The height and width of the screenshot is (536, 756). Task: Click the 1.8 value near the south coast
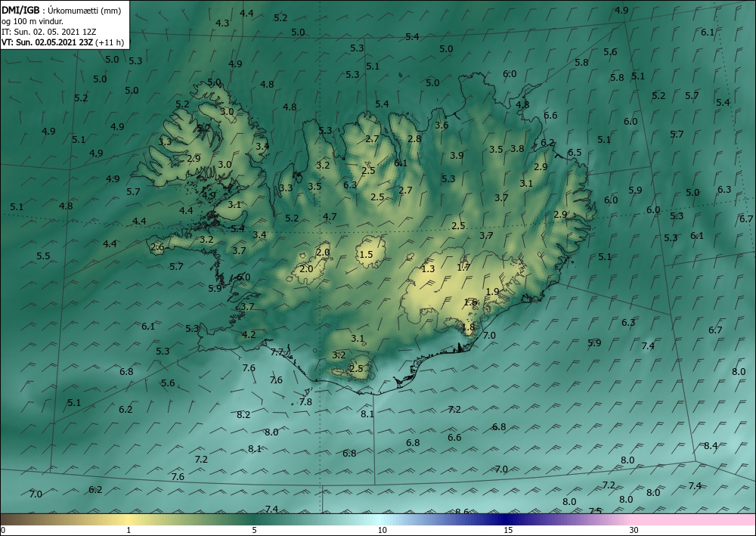click(468, 327)
